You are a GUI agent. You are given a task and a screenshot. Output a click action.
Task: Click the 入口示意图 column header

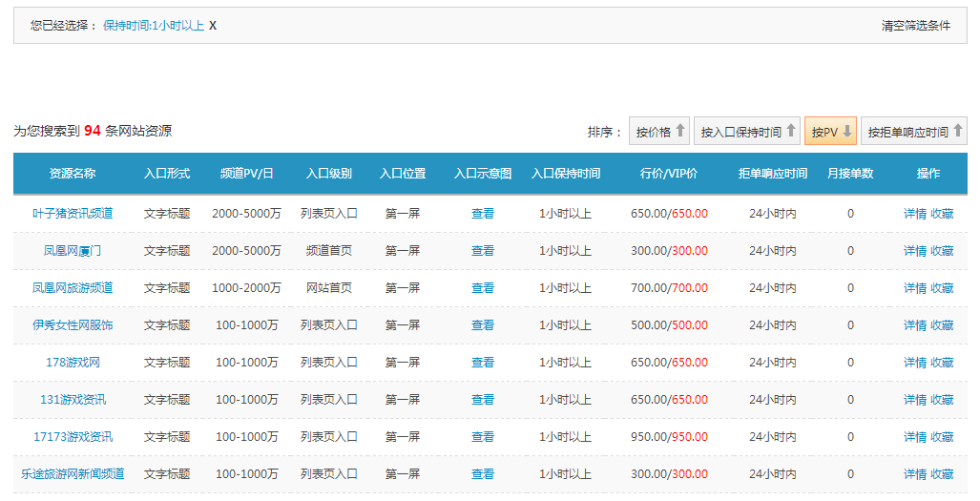click(x=483, y=173)
